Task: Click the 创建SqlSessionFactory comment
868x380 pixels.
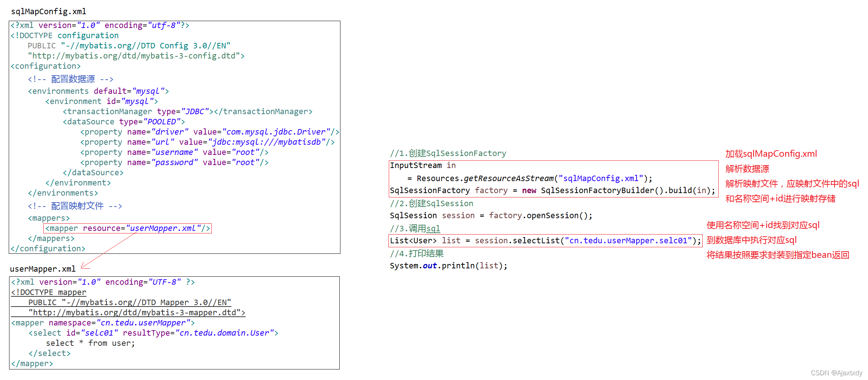Action: pos(448,153)
